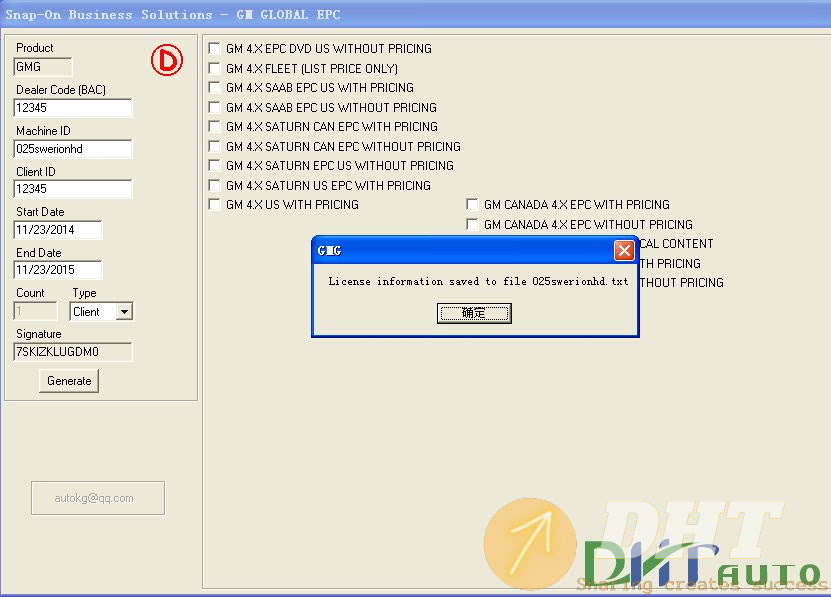This screenshot has width=831, height=597.
Task: Toggle GM 4.X US WITH PRICING checkbox
Action: (x=214, y=205)
